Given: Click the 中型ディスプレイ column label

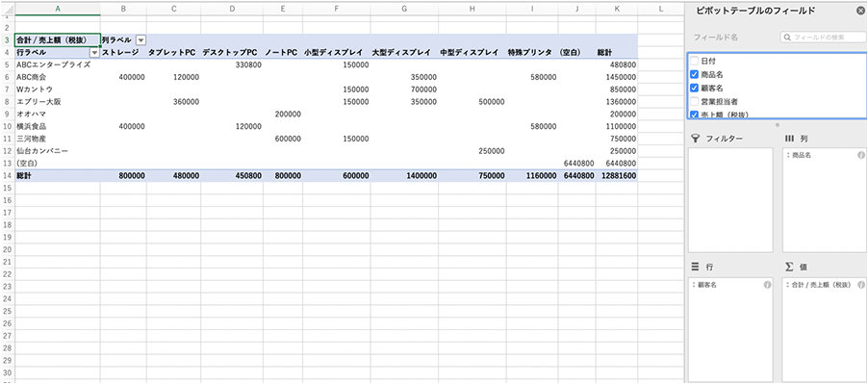Looking at the screenshot, I should [x=470, y=53].
